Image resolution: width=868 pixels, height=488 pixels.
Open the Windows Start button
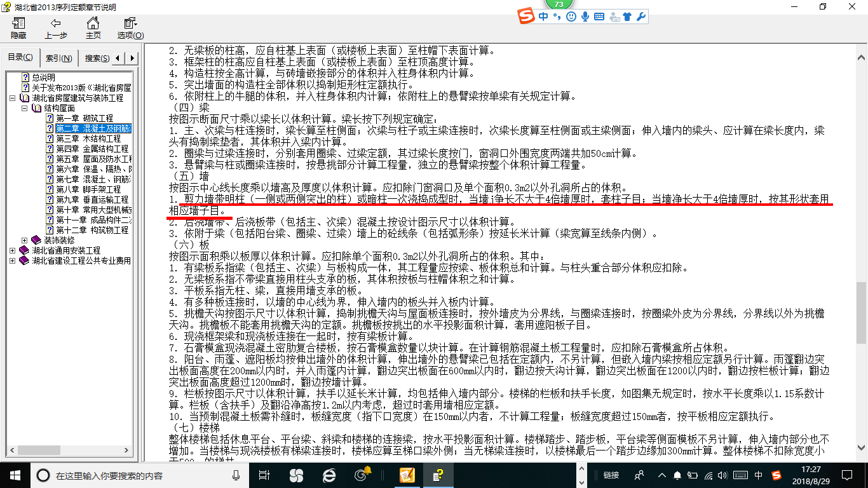coord(15,475)
